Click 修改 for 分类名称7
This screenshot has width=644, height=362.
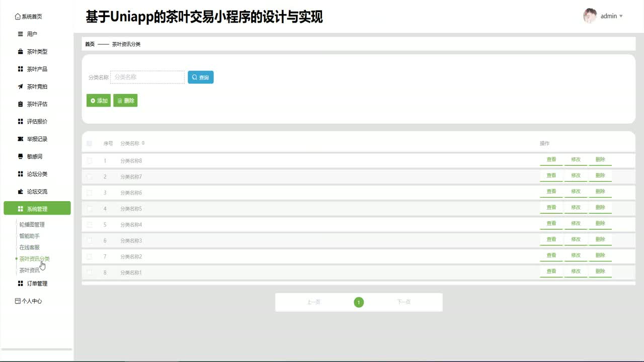pyautogui.click(x=576, y=176)
